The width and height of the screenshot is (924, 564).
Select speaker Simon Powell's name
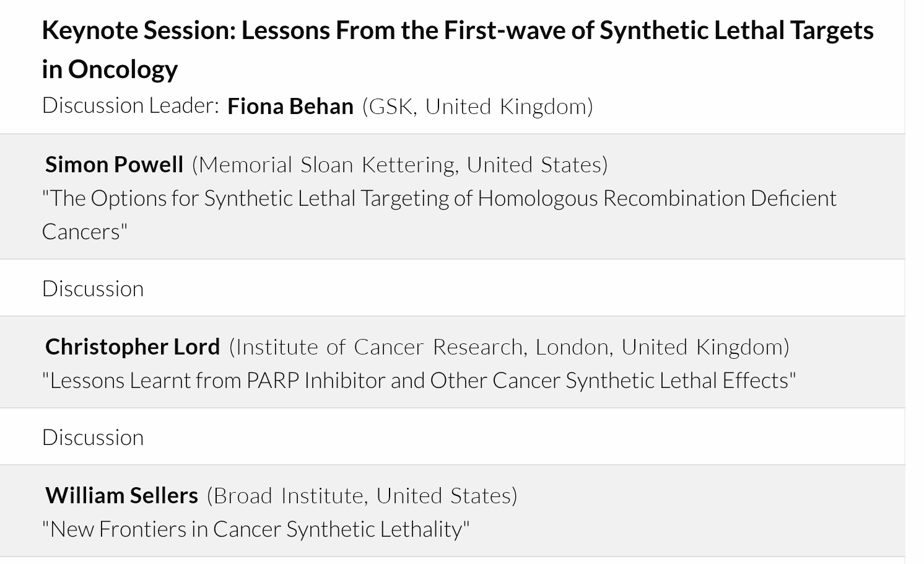(115, 164)
